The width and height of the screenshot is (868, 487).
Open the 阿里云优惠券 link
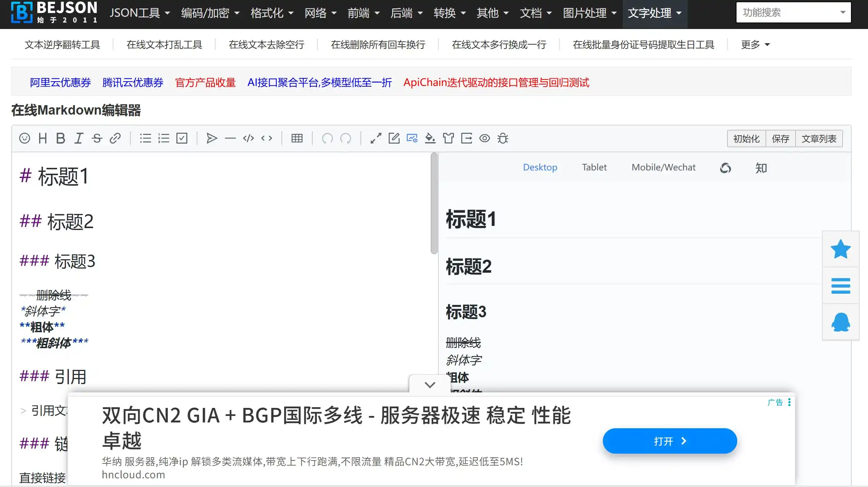pyautogui.click(x=60, y=82)
